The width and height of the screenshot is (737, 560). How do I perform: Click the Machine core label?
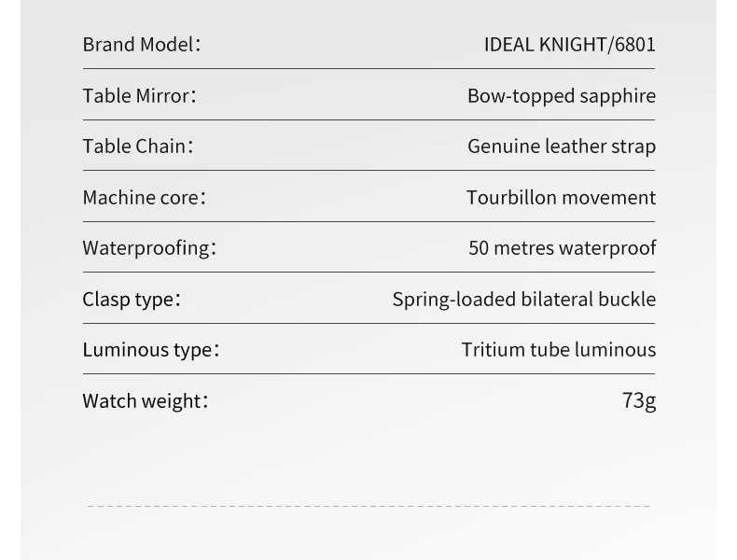pyautogui.click(x=144, y=198)
